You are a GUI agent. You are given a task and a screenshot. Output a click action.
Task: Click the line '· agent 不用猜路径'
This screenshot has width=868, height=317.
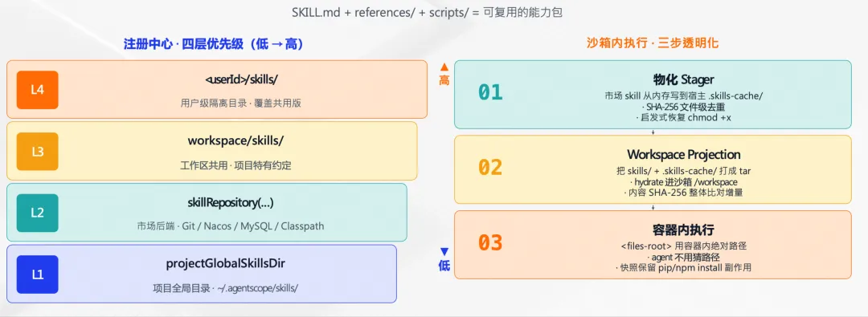[x=684, y=258]
